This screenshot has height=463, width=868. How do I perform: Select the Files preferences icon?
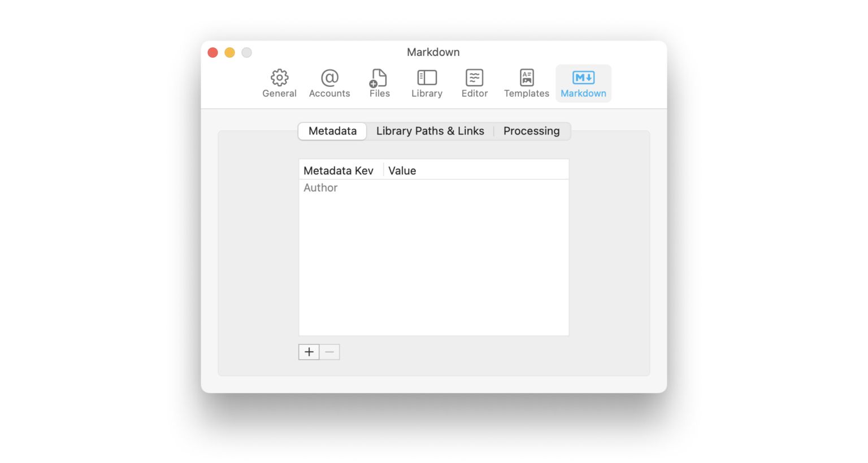[x=379, y=83]
